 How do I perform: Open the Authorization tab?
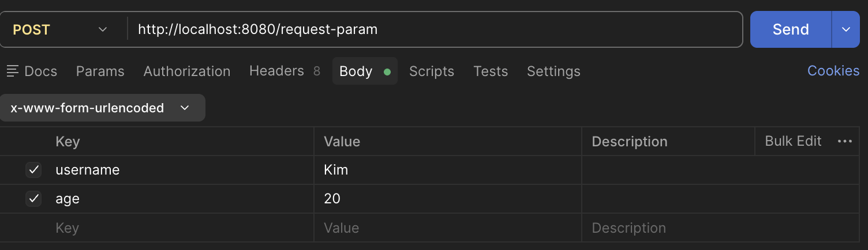pos(187,71)
